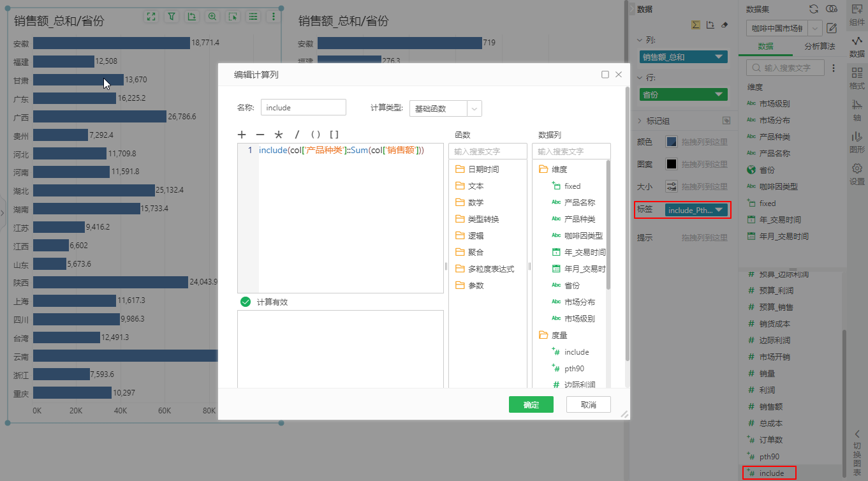The width and height of the screenshot is (868, 481).
Task: Select the 数据 tab in dataset panel
Action: coord(765,47)
